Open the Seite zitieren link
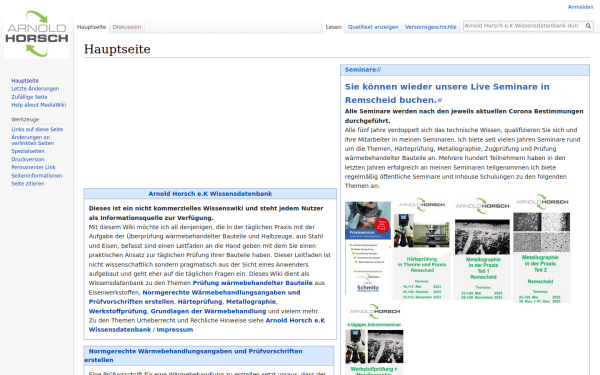 click(x=28, y=184)
